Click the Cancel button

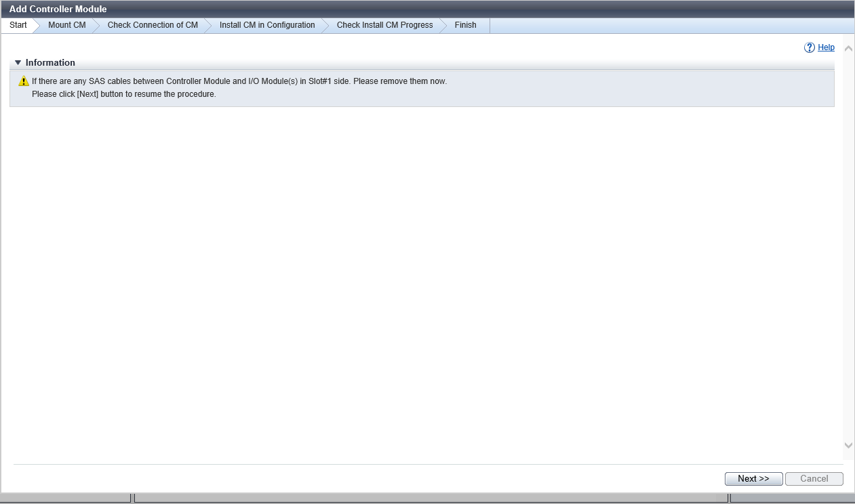coord(814,478)
